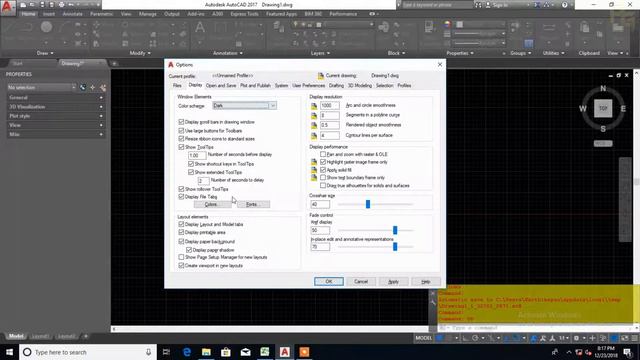This screenshot has width=640, height=360.
Task: Click OK in the Options dialog
Action: click(329, 282)
